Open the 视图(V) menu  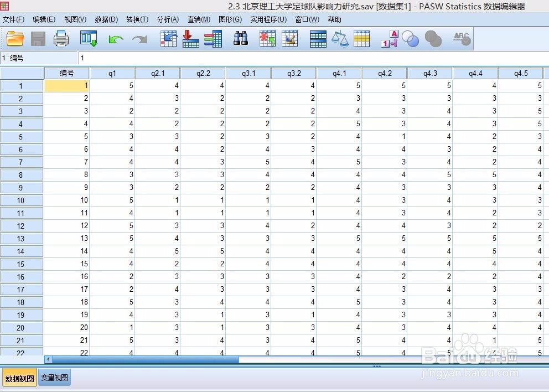pos(75,19)
